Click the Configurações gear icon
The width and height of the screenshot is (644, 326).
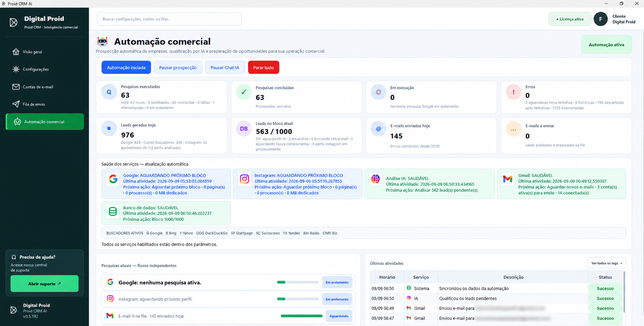coord(16,69)
